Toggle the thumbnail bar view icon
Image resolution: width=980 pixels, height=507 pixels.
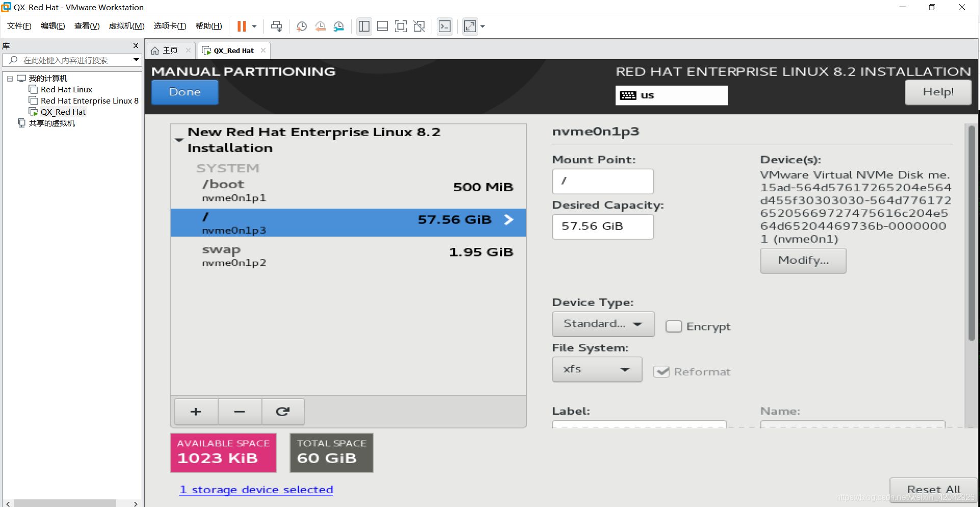382,26
